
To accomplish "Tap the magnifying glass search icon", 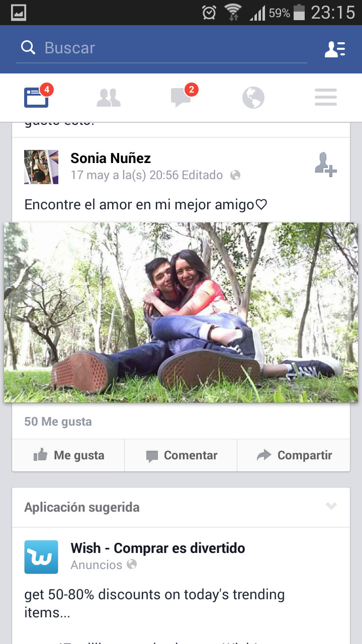I will (x=29, y=48).
